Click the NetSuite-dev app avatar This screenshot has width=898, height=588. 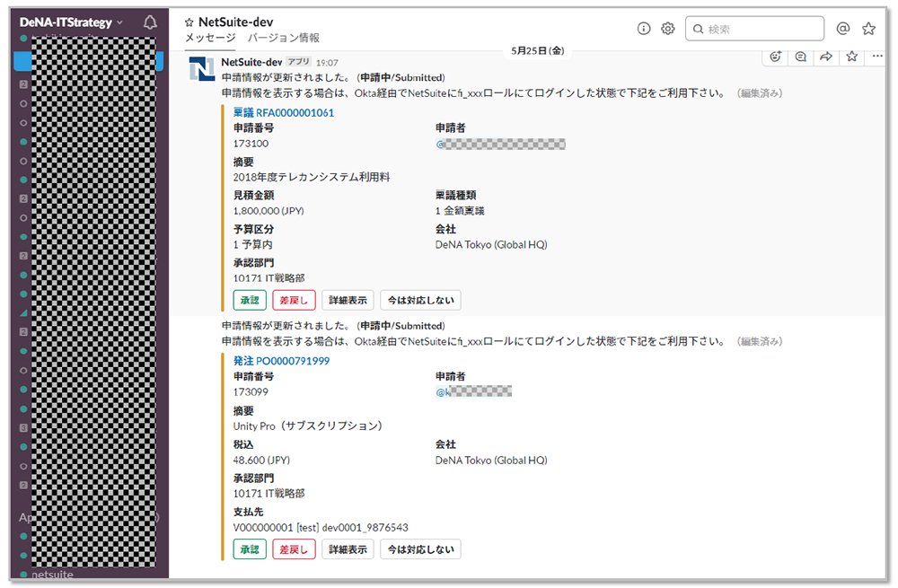click(x=201, y=69)
